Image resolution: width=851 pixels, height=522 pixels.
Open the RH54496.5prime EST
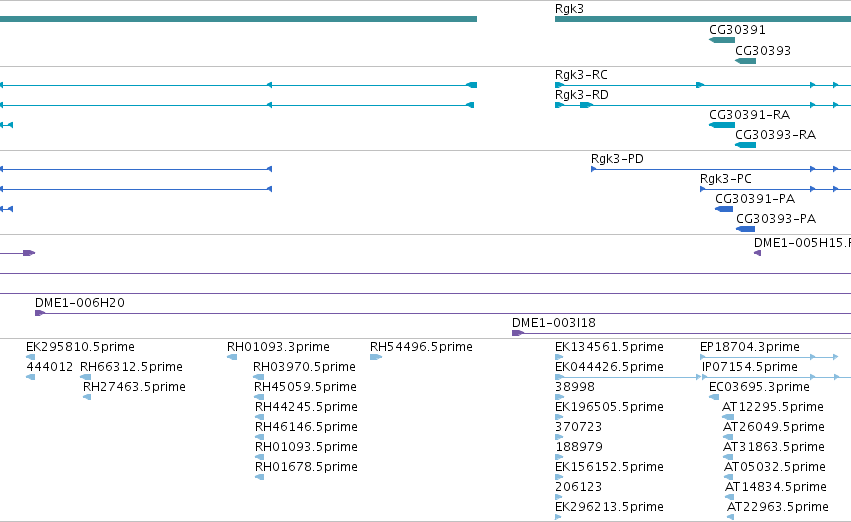[x=376, y=357]
